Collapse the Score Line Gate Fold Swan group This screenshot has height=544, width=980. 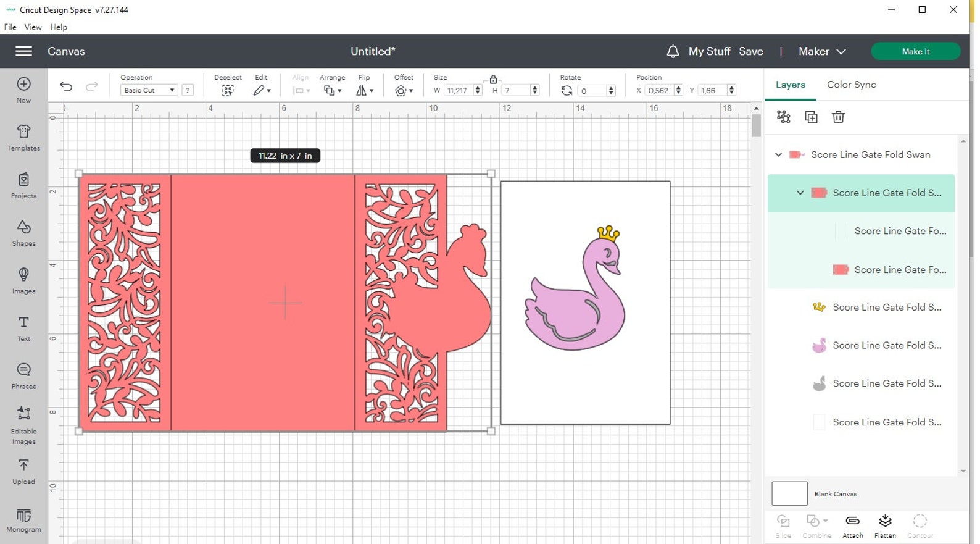[x=778, y=155]
